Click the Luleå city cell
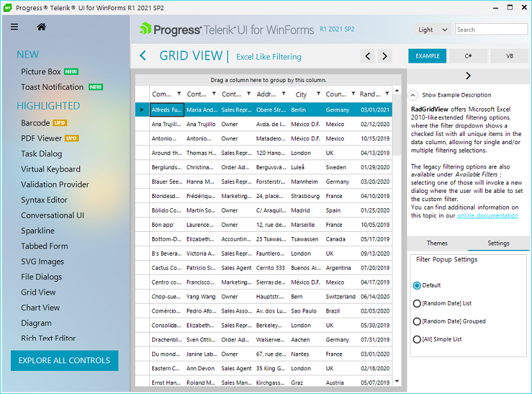 (306, 167)
